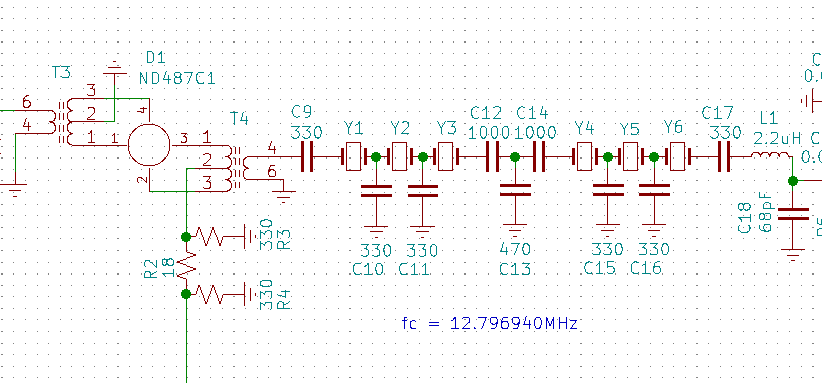Click the ND487C1 value label

[177, 79]
